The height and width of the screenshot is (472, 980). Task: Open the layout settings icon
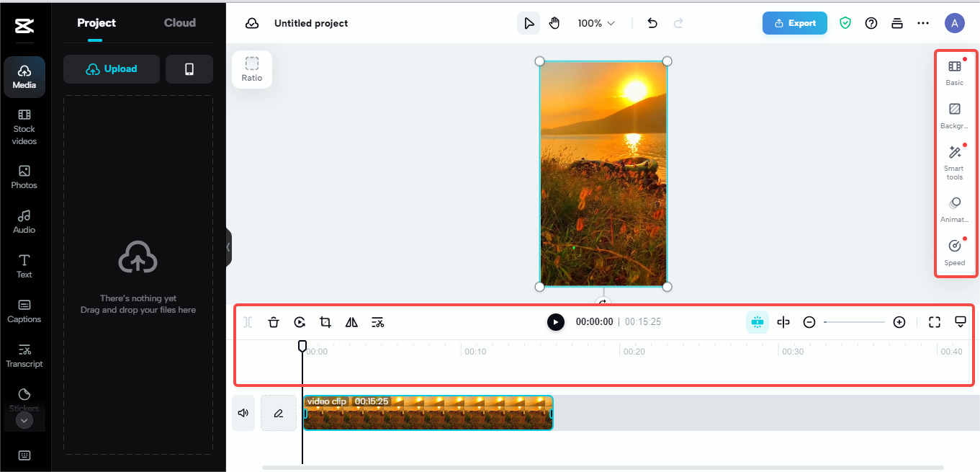[x=897, y=23]
